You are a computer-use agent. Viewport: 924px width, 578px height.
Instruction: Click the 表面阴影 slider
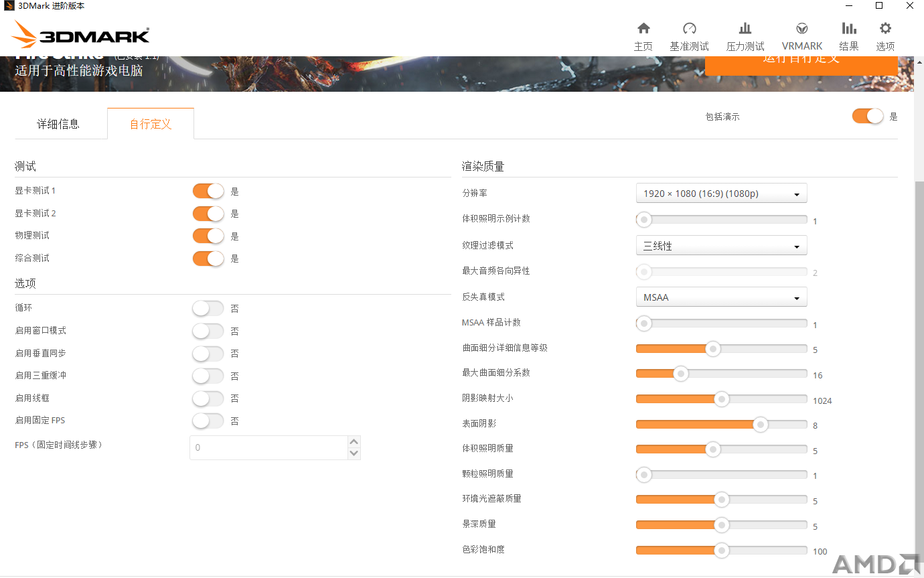722,425
